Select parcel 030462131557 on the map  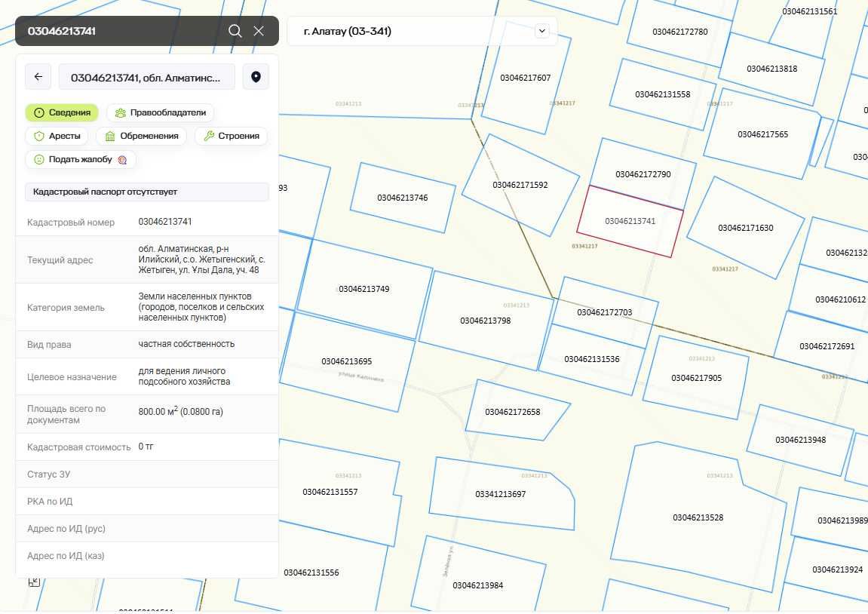coord(330,492)
